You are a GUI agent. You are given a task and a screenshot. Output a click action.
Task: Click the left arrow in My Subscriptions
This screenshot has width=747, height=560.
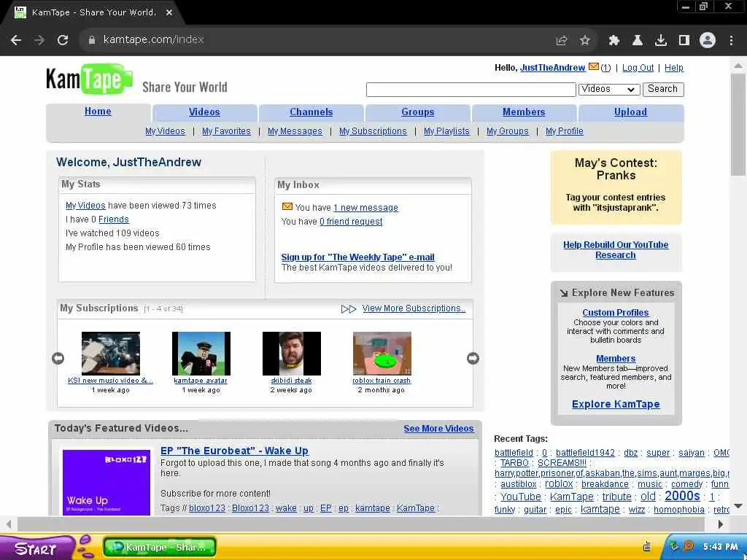point(58,358)
